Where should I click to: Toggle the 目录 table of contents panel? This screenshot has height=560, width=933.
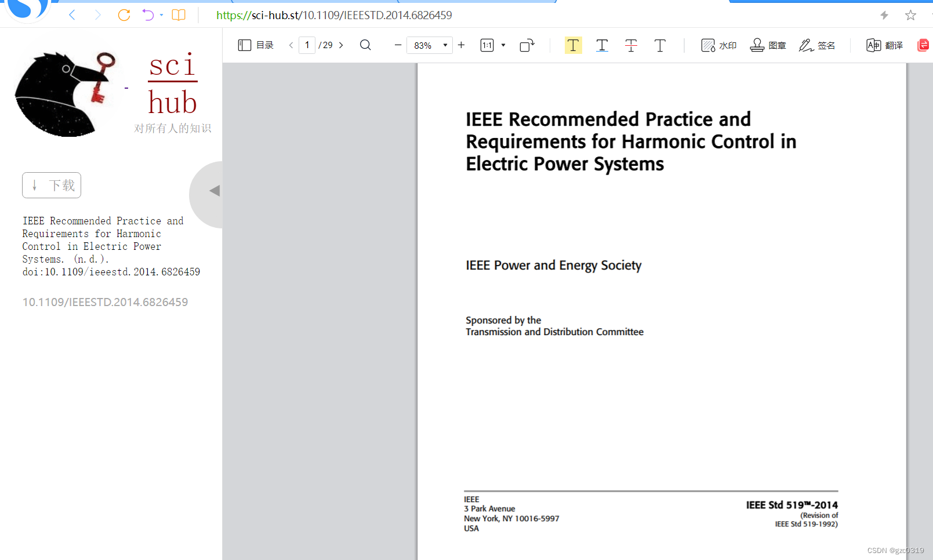tap(256, 45)
